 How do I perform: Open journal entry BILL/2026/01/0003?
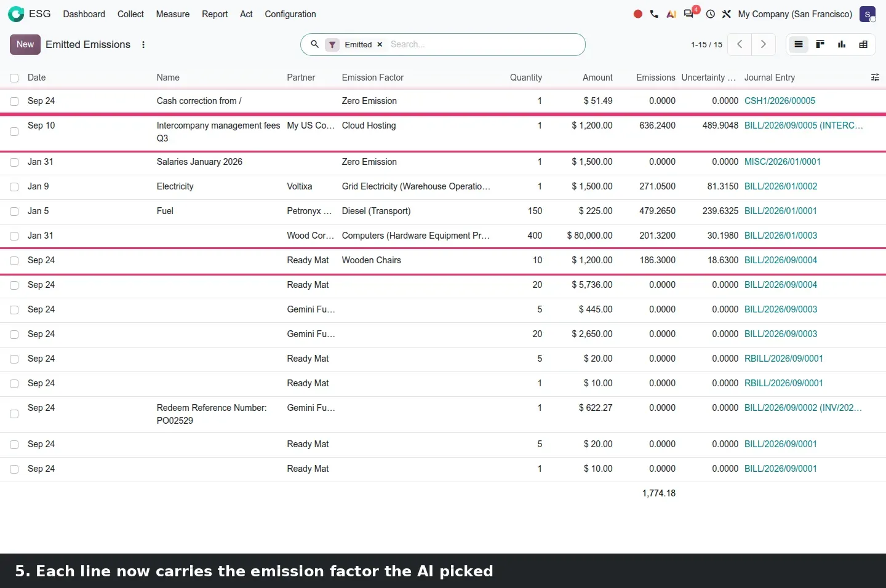pyautogui.click(x=781, y=236)
